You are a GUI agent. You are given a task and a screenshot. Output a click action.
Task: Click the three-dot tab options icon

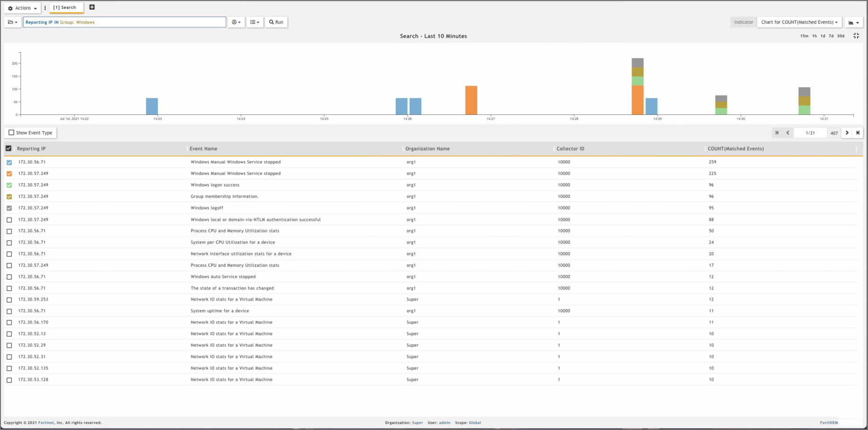click(x=45, y=8)
